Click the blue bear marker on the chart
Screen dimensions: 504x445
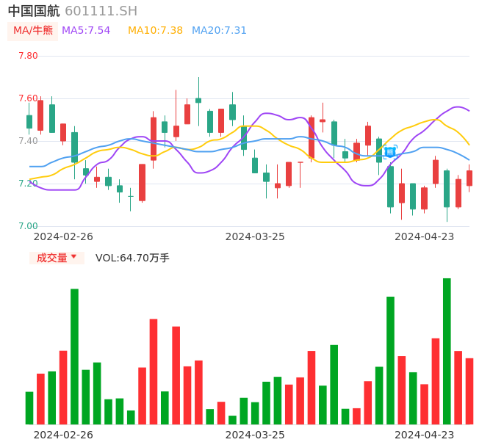pos(390,151)
